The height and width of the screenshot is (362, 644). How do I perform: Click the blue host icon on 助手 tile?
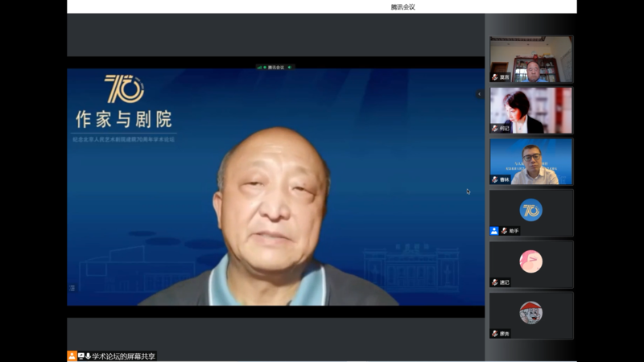(x=494, y=231)
